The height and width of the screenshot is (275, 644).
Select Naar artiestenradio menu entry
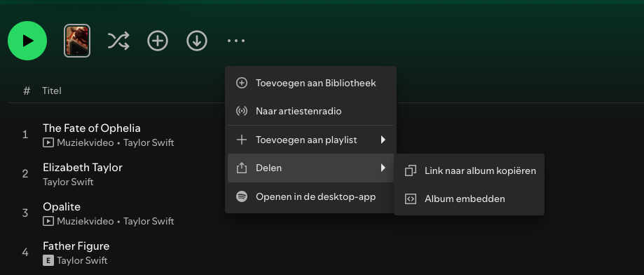(x=310, y=111)
